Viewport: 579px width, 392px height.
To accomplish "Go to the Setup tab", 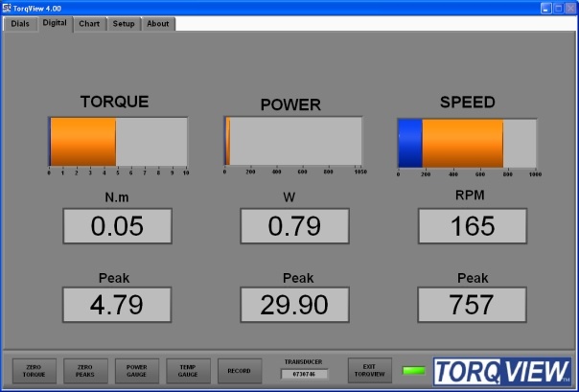I will [123, 23].
